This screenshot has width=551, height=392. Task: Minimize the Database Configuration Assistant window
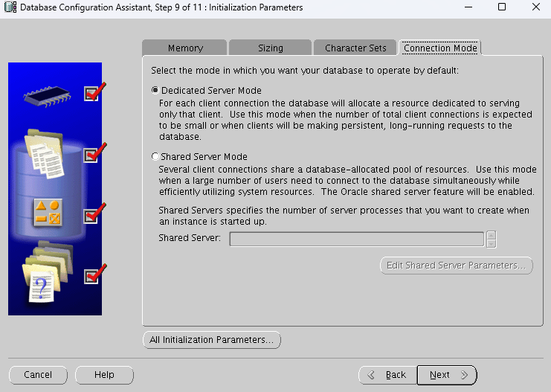468,7
